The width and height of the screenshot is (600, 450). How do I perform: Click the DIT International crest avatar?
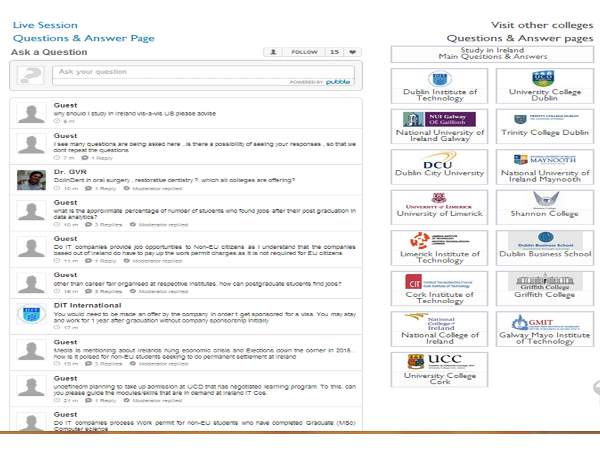pyautogui.click(x=31, y=314)
